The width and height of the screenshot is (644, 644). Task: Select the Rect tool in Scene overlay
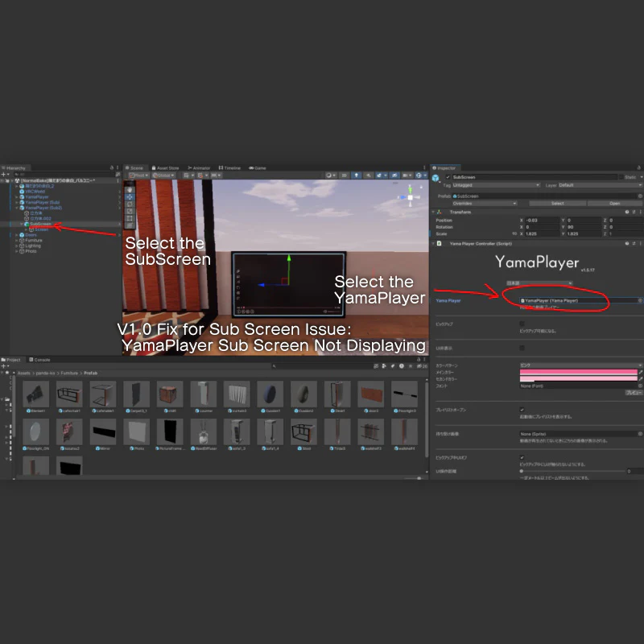[130, 218]
